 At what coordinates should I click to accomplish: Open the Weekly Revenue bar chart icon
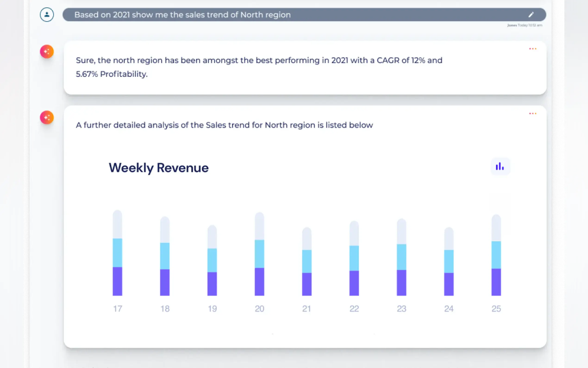coord(500,167)
